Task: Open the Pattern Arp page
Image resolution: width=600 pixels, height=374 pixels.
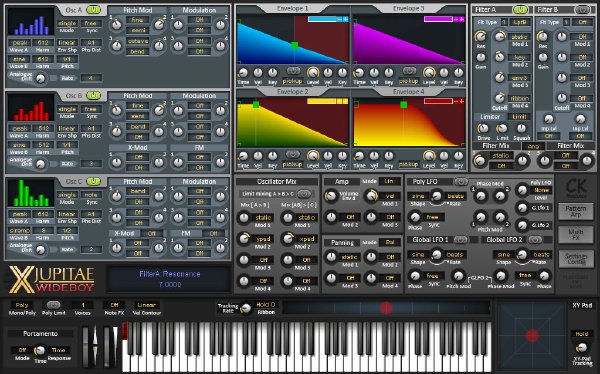Action: (x=576, y=211)
